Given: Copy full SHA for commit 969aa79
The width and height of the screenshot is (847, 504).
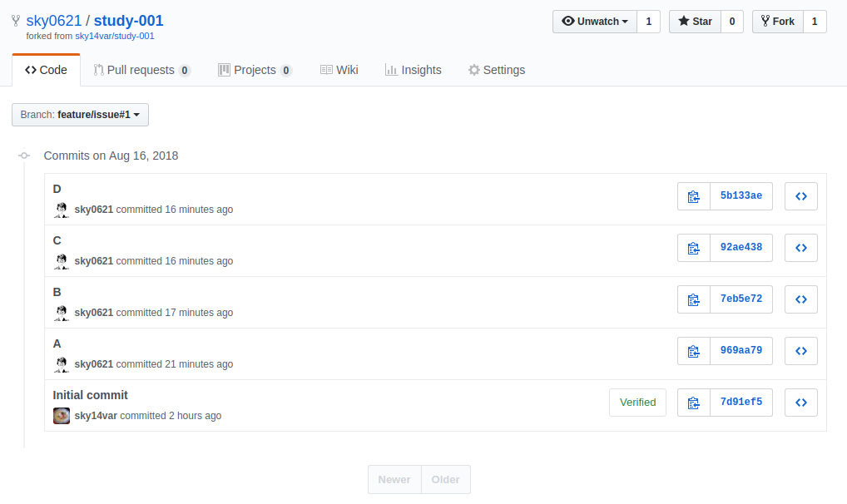Looking at the screenshot, I should point(694,351).
